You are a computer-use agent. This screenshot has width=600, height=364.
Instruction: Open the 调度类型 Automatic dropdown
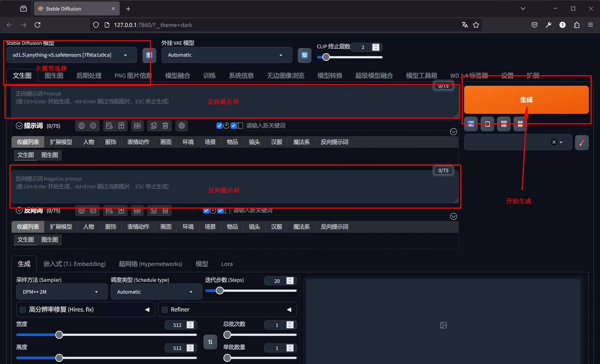pos(156,292)
